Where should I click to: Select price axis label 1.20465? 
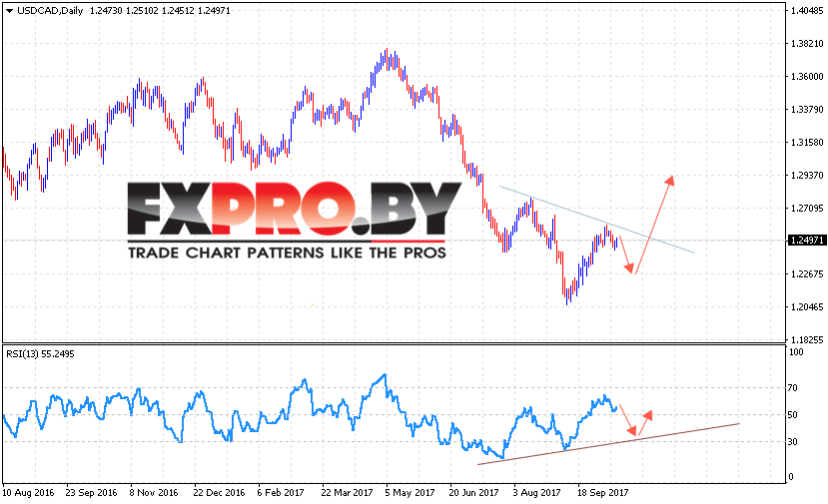pyautogui.click(x=807, y=306)
